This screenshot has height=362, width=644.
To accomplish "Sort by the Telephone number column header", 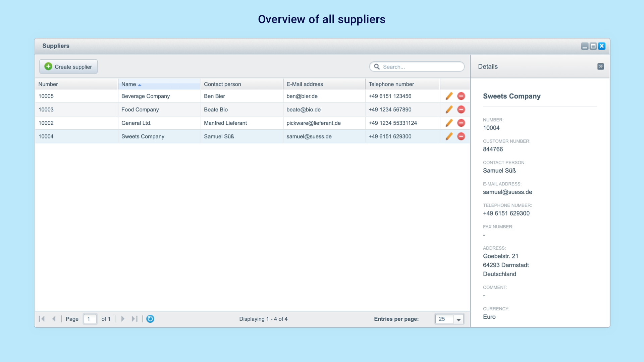I will click(402, 84).
